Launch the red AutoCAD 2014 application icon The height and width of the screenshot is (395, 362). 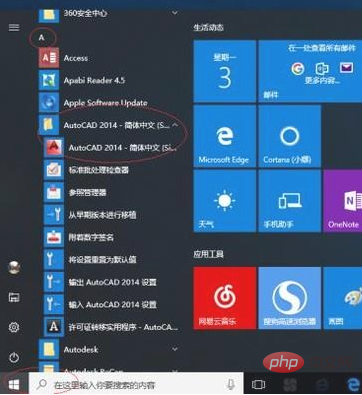pyautogui.click(x=54, y=147)
